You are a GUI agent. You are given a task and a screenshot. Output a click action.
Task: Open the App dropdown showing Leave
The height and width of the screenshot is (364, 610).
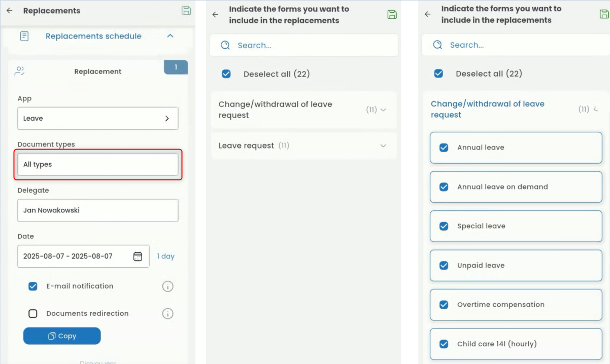[x=97, y=119]
